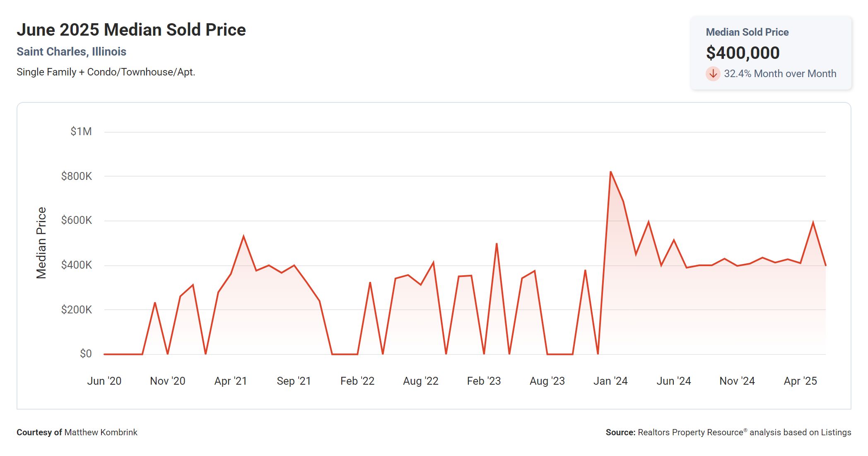Click the $1M y-axis label
Image resolution: width=868 pixels, height=456 pixels.
point(81,132)
